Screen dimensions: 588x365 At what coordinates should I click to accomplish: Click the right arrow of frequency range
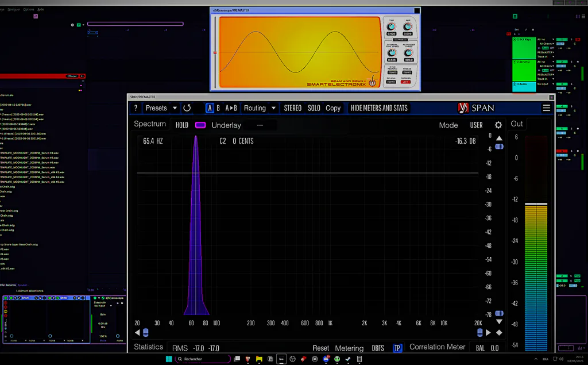(488, 332)
